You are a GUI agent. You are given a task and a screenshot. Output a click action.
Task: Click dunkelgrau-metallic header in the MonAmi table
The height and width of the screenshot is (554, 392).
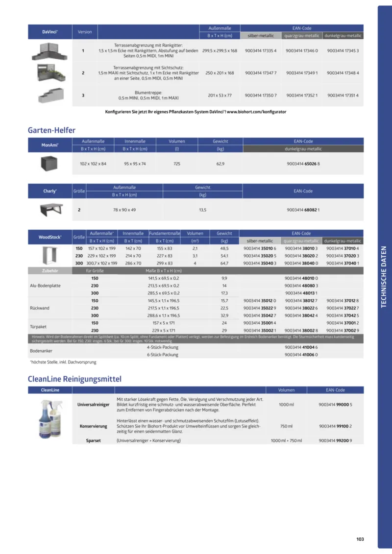[303, 149]
